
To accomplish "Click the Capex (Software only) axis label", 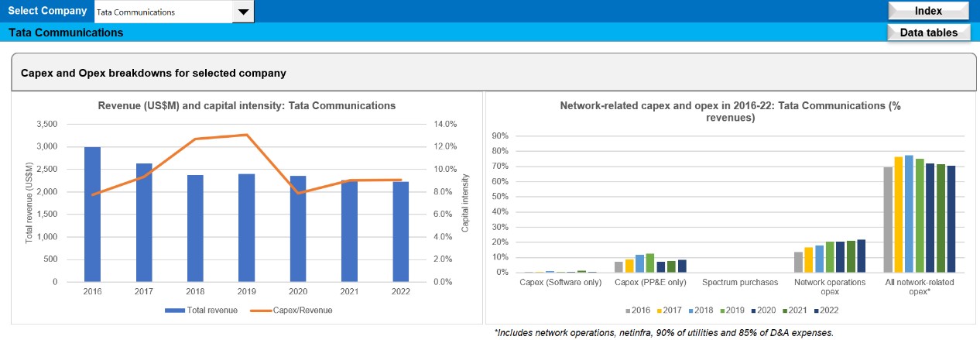I will [560, 283].
